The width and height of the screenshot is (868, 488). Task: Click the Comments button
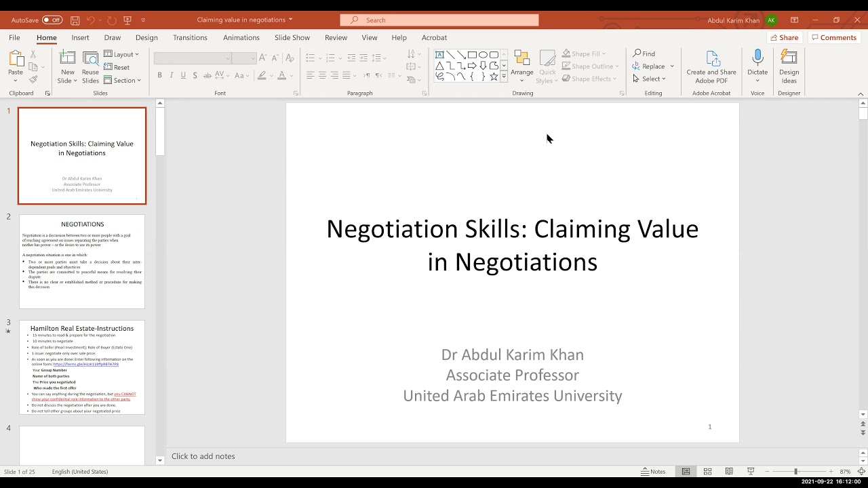834,38
